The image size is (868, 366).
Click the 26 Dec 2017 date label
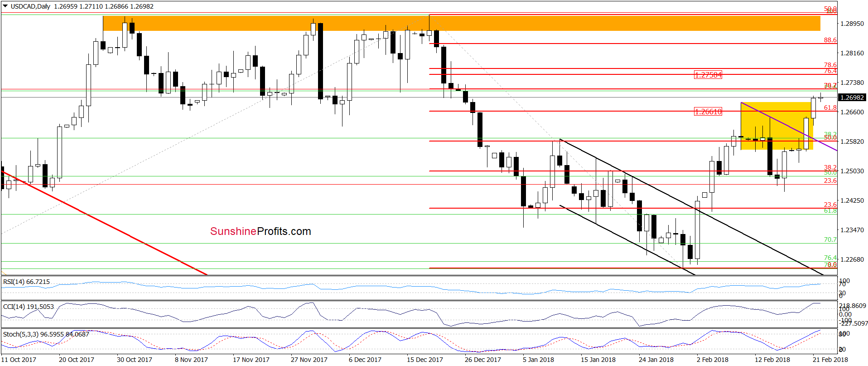483,360
